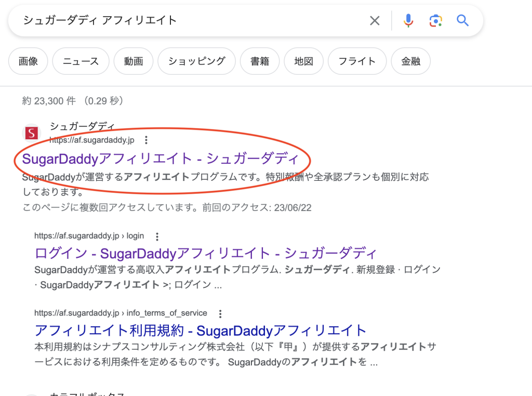Screen dimensions: 532x396
Task: Open the 地図 results filter
Action: pos(303,61)
